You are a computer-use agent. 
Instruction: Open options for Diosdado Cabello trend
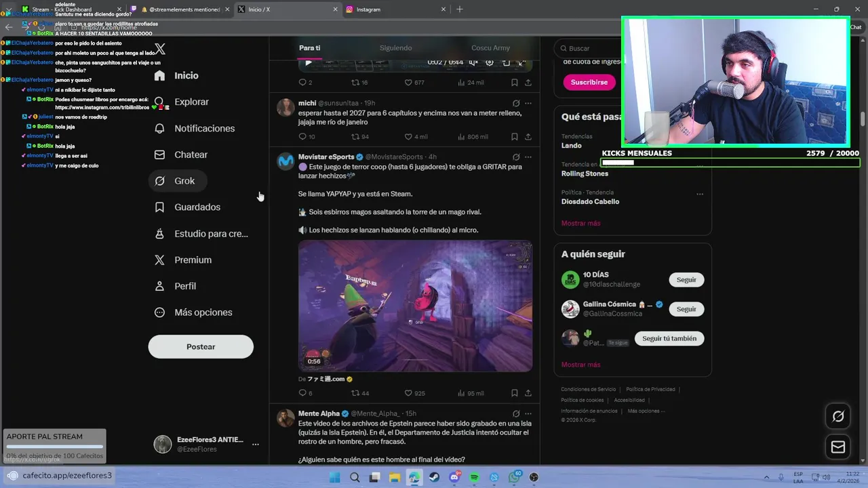point(700,194)
